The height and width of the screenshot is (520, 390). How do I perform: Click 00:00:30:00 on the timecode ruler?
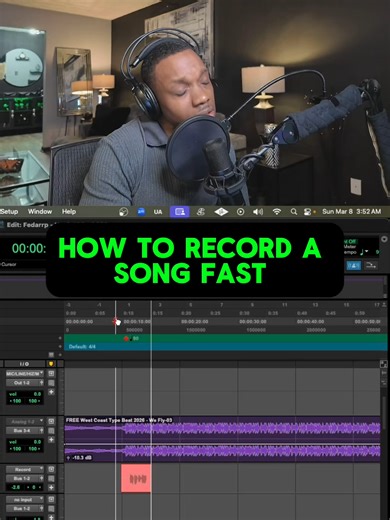click(253, 322)
